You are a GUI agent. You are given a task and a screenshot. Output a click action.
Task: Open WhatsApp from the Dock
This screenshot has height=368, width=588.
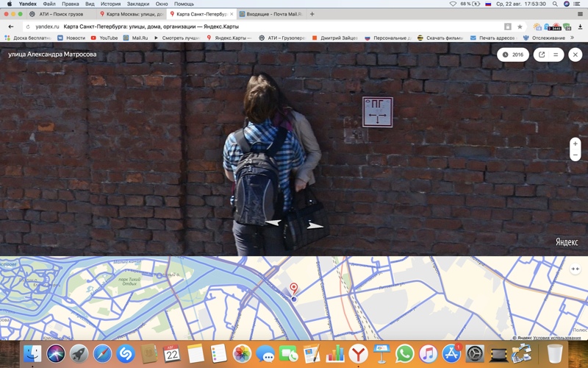[x=404, y=354]
